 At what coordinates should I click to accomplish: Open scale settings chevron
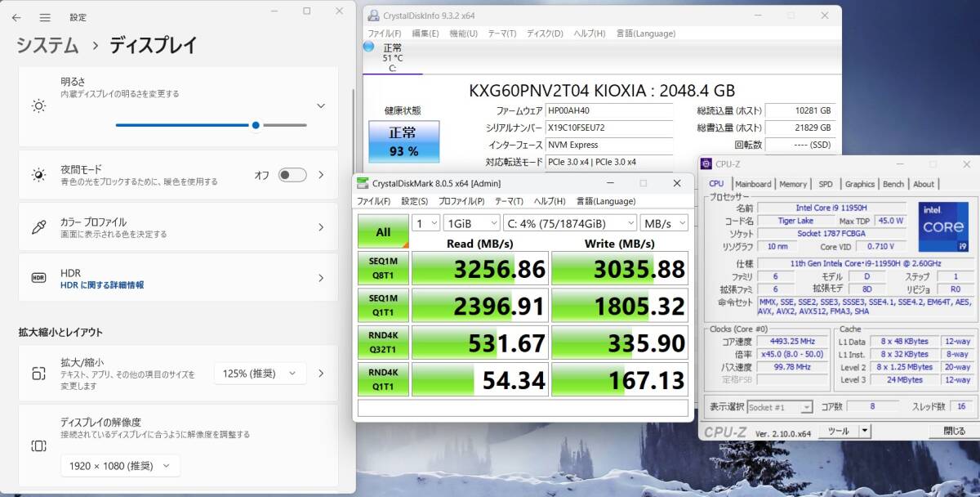point(321,374)
